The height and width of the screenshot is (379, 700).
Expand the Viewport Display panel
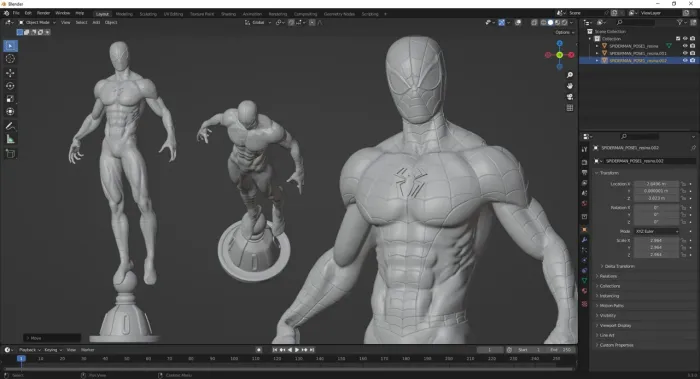615,325
